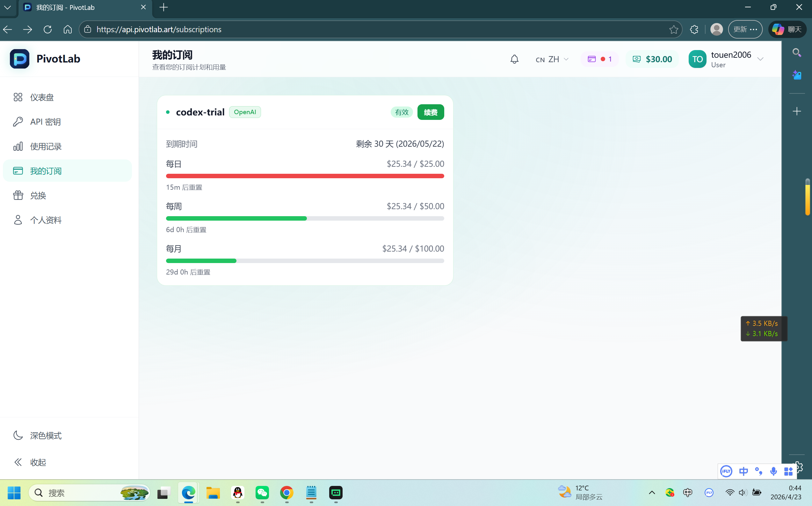812x506 pixels.
Task: Open the 兑换 redeem page
Action: (67, 195)
